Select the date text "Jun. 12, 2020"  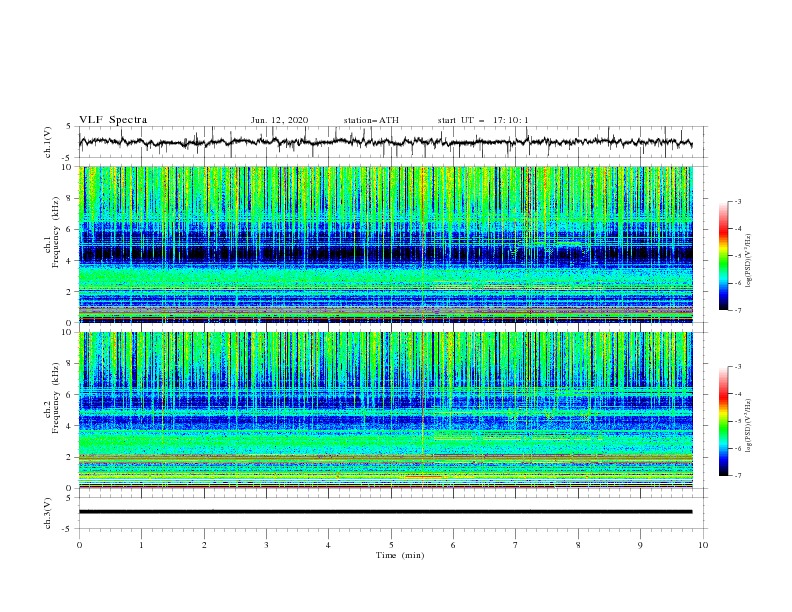tap(279, 120)
